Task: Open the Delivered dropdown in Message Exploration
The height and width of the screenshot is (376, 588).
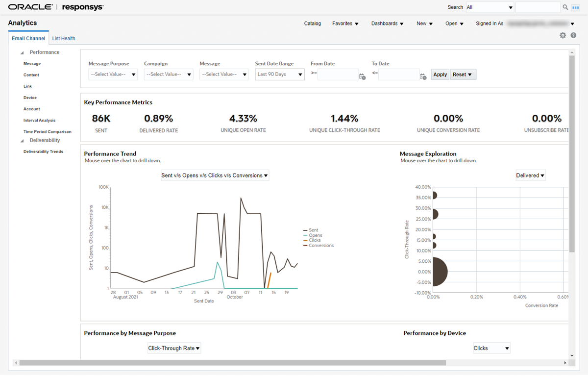Action: 530,175
